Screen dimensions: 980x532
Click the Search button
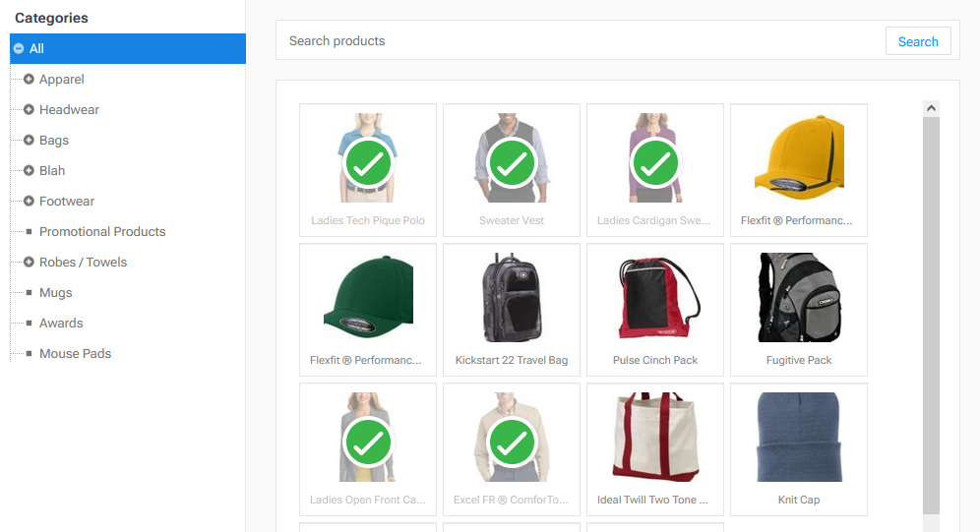(917, 41)
